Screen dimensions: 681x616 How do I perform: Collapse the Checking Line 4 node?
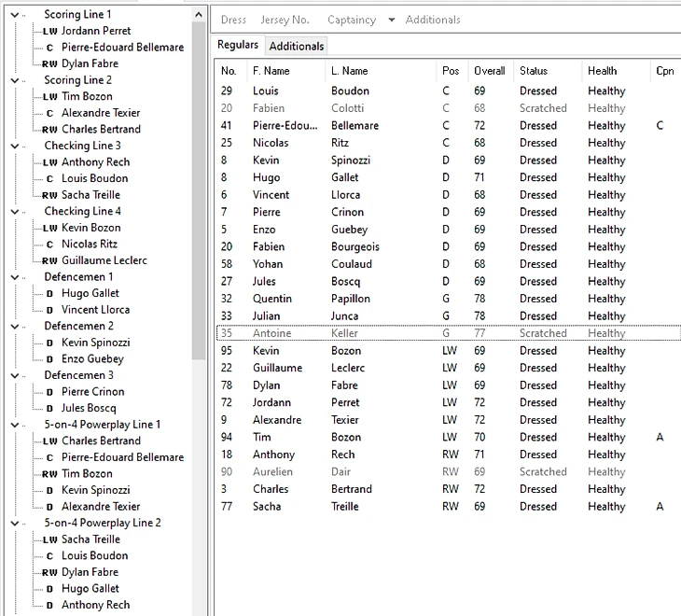[x=14, y=212]
